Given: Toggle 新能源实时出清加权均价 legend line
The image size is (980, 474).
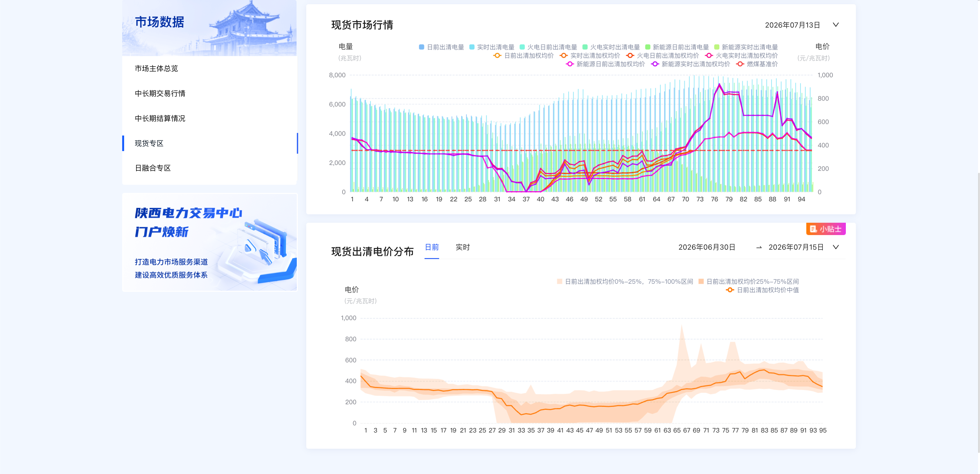Looking at the screenshot, I should (x=690, y=64).
